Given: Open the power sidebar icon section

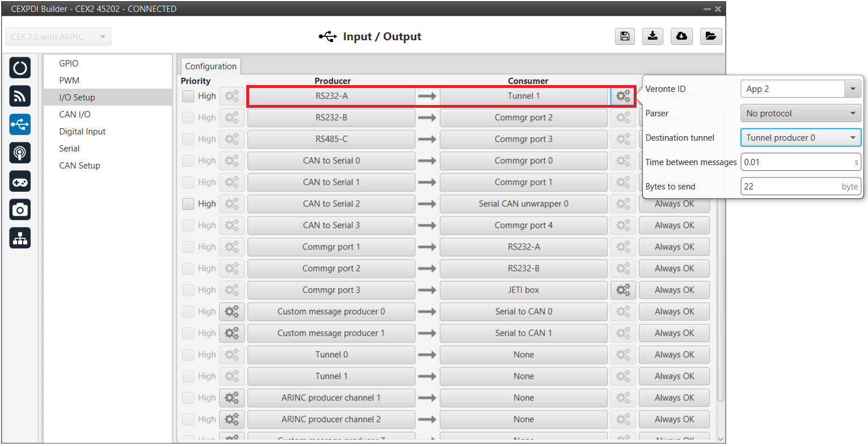Looking at the screenshot, I should tap(20, 68).
